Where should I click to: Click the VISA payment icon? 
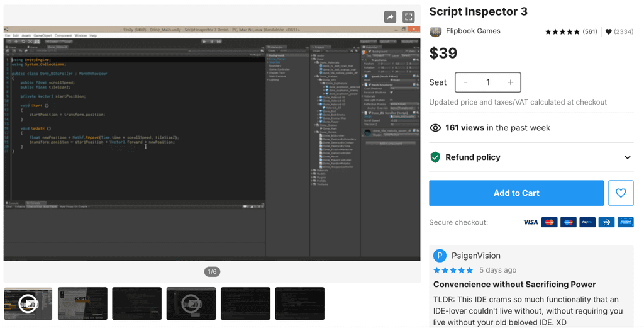click(x=530, y=222)
